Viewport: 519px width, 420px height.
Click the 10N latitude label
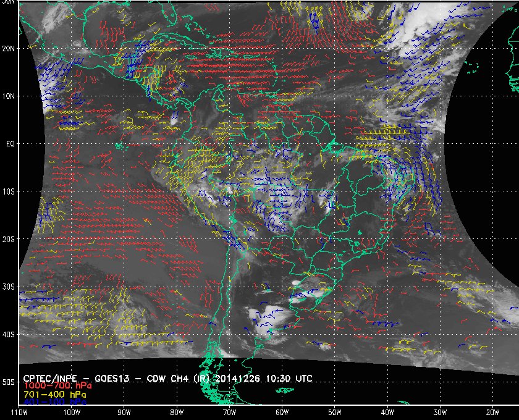pyautogui.click(x=9, y=96)
